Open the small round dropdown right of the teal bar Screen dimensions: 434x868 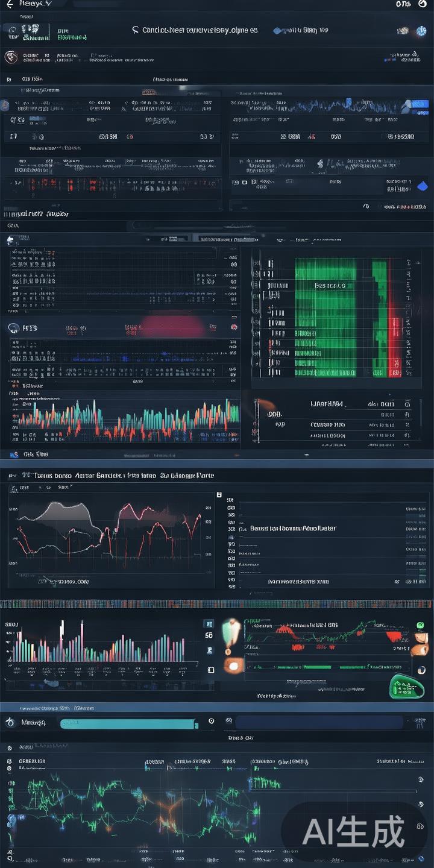click(x=211, y=721)
